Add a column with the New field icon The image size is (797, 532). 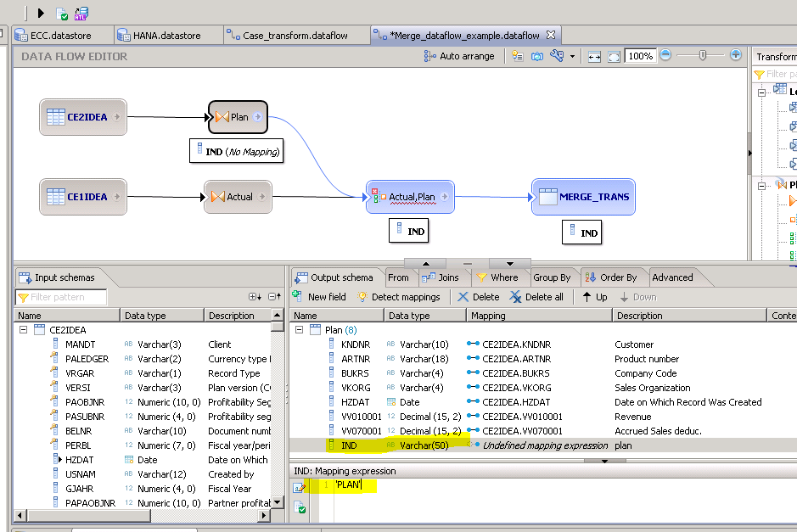[299, 296]
